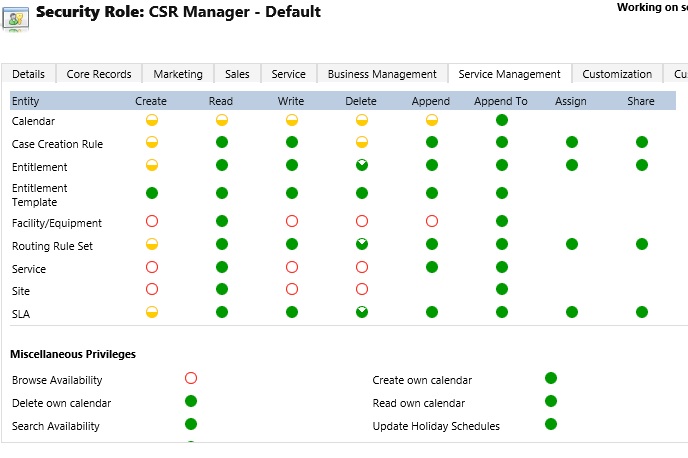Image resolution: width=688 pixels, height=458 pixels.
Task: Switch to the Core Records tab
Action: tap(99, 74)
